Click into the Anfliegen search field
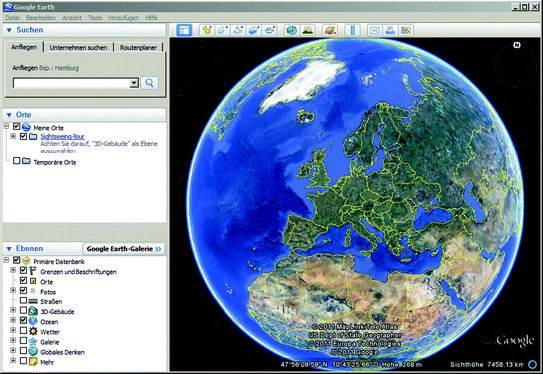543x374 pixels. tap(71, 83)
